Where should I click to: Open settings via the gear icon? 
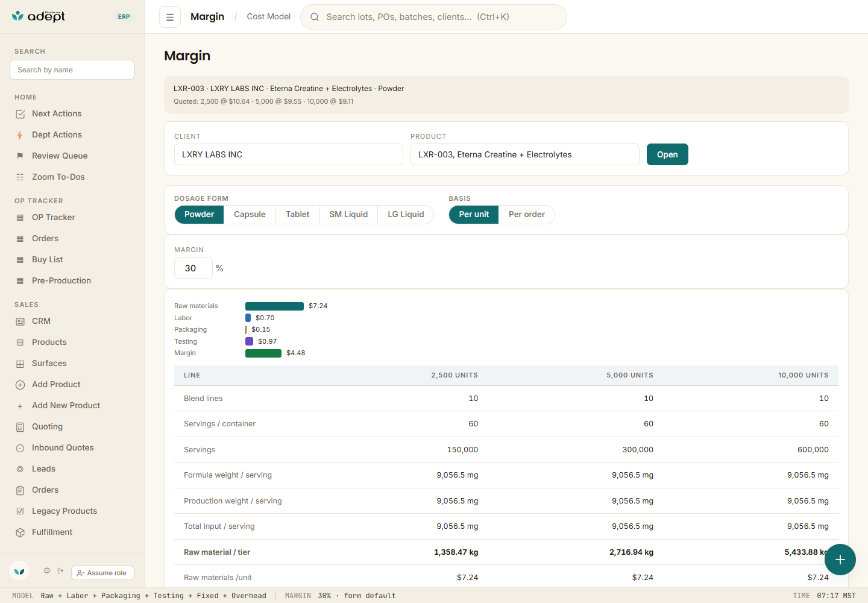pyautogui.click(x=47, y=570)
